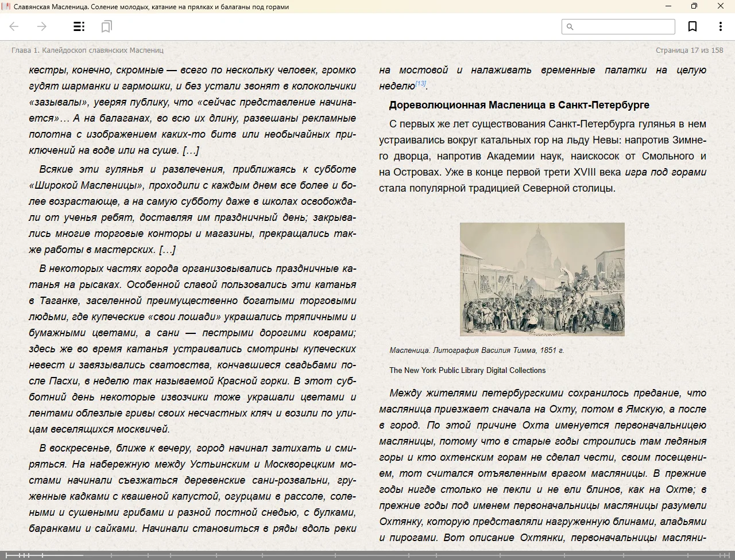
Task: Click the Maslenitsa lithograph image
Action: point(542,279)
